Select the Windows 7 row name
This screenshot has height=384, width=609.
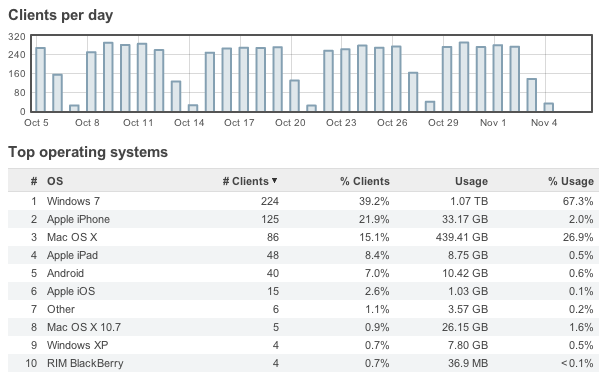pos(73,201)
